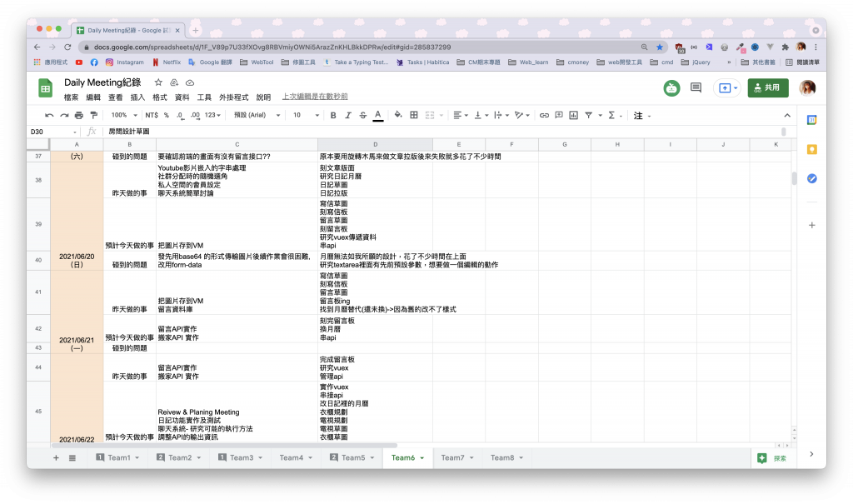Print the spreadsheet with printer icon
The image size is (853, 504).
[79, 116]
